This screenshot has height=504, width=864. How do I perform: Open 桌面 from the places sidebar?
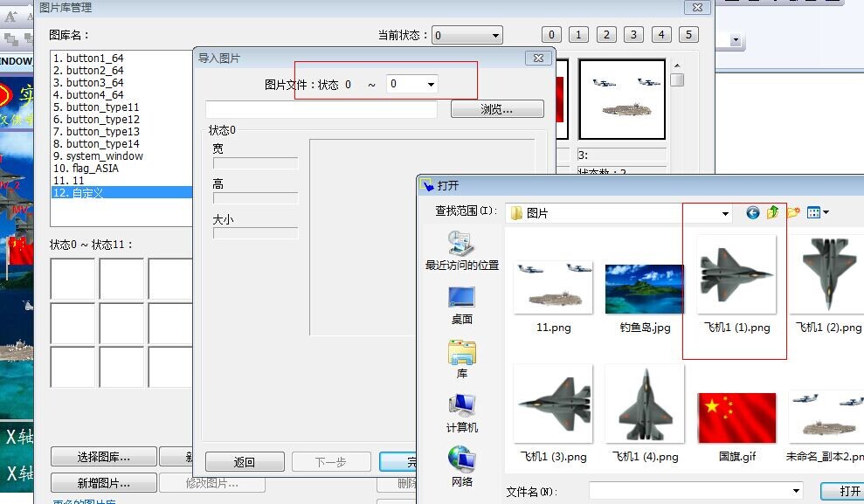(x=461, y=306)
